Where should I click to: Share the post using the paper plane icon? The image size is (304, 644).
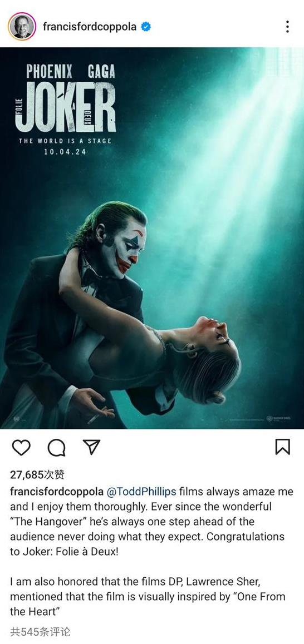coord(91,447)
